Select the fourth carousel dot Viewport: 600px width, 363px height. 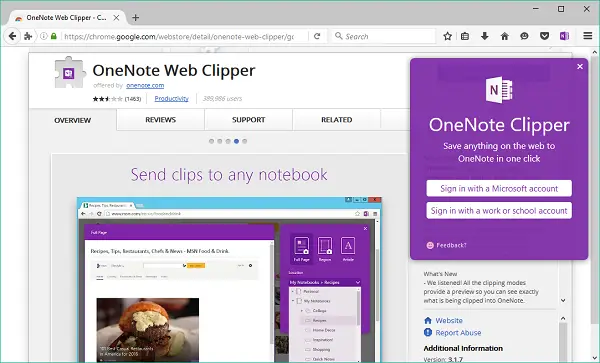point(236,141)
